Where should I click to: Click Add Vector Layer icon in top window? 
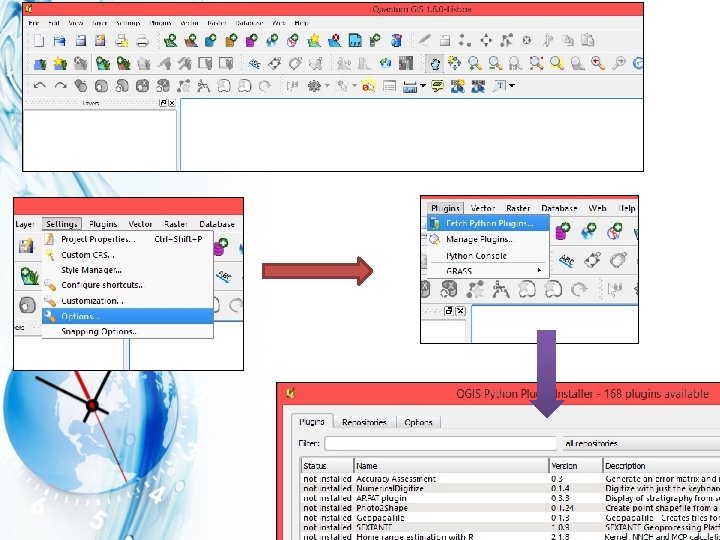coord(170,40)
